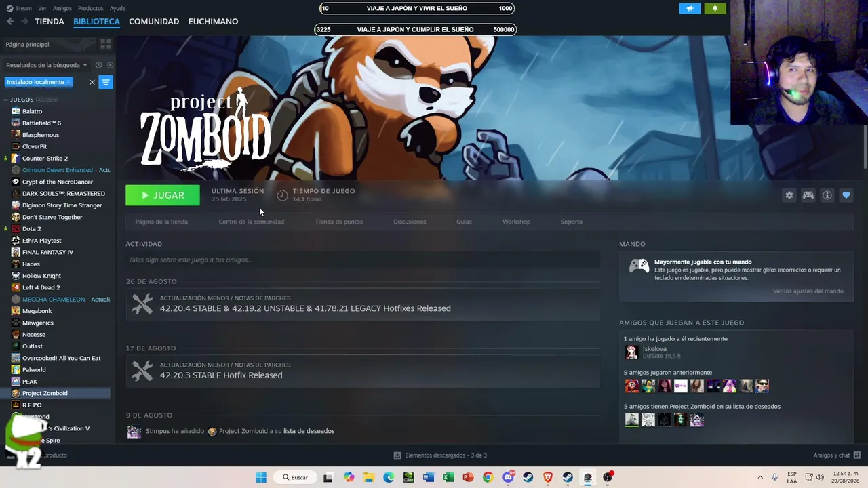Collapse the JUEGOS category
868x488 pixels.
(x=5, y=100)
